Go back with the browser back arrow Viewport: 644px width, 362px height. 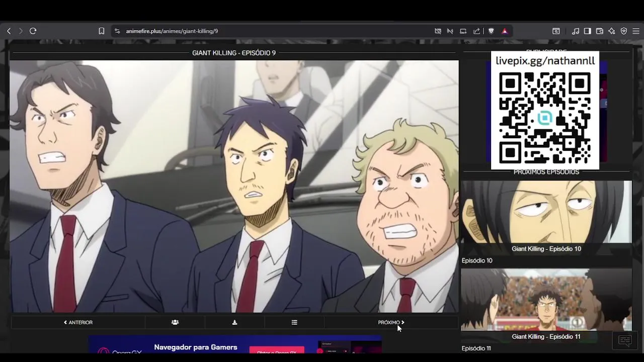coord(9,31)
